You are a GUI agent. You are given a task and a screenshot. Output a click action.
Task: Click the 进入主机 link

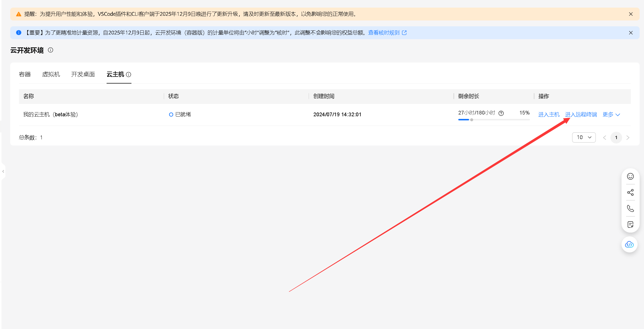549,114
